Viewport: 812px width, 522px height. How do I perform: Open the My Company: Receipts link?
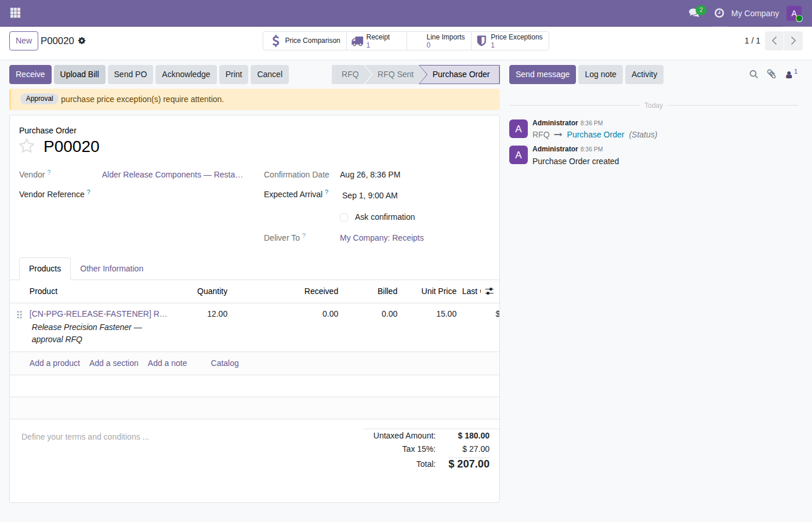(x=382, y=238)
